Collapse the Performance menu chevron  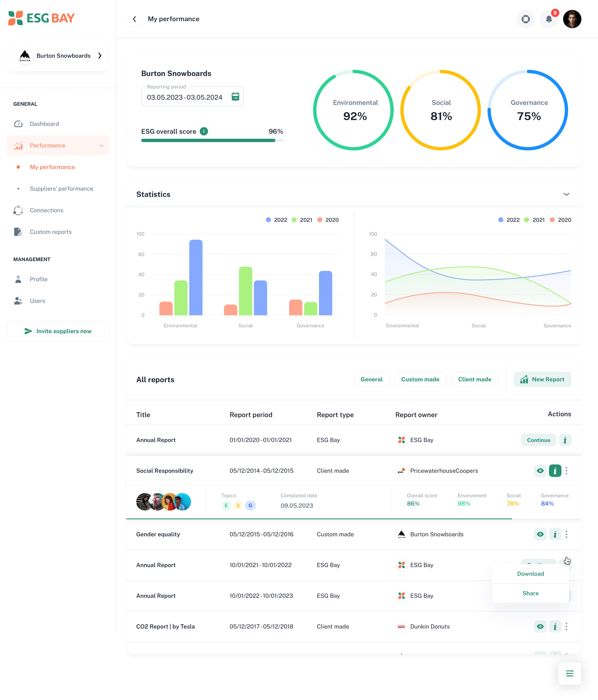pos(101,146)
